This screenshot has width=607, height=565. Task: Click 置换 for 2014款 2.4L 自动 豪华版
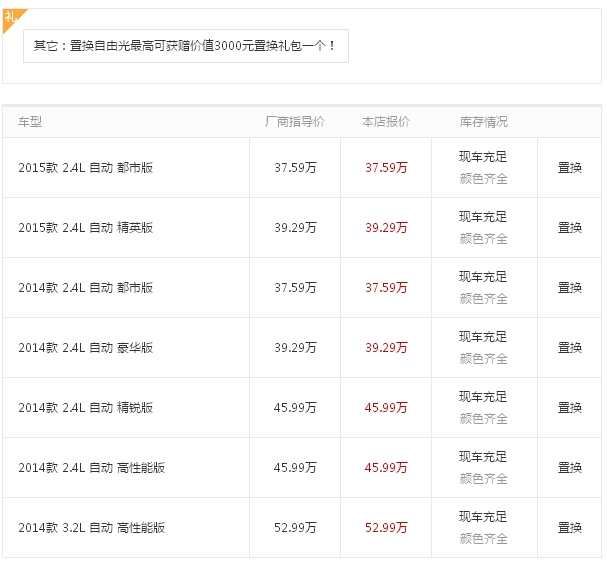pyautogui.click(x=569, y=348)
